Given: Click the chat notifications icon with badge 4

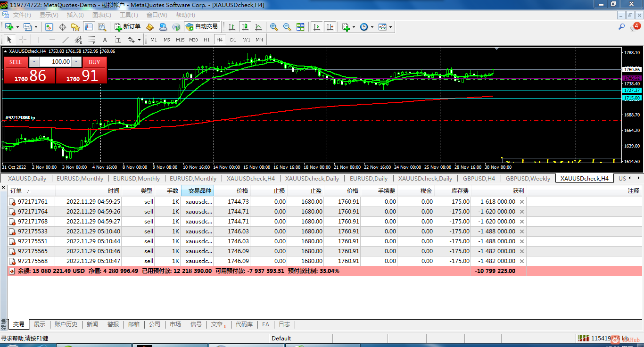Looking at the screenshot, I should point(635,27).
